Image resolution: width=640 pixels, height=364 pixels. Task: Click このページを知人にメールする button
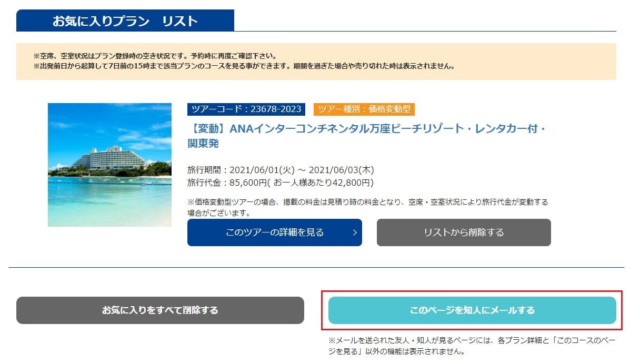click(x=472, y=310)
